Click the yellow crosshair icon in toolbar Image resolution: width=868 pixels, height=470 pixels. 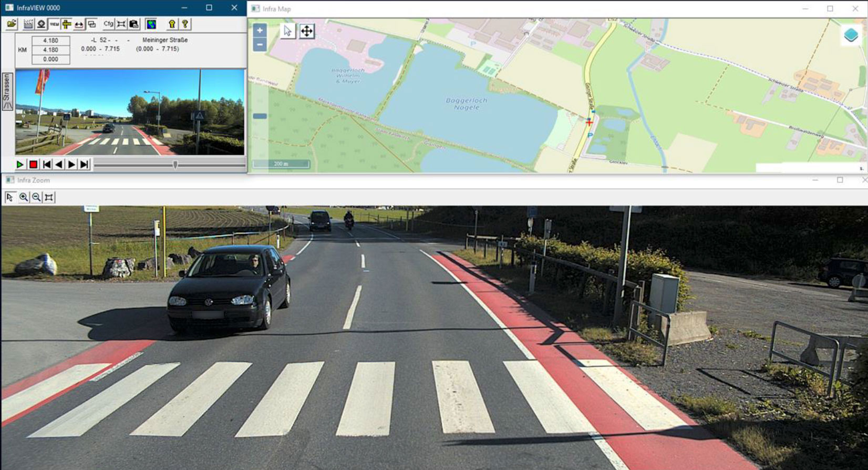(x=67, y=24)
